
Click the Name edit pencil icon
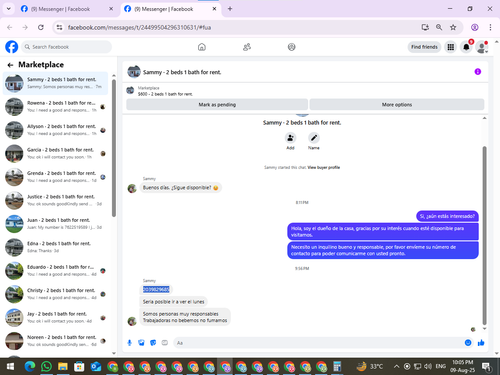[x=314, y=138]
